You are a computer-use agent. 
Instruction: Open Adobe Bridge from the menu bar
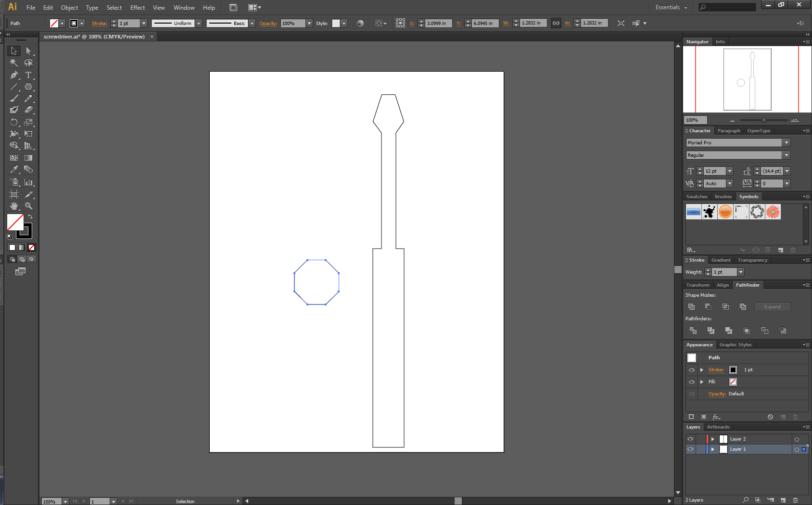point(233,8)
